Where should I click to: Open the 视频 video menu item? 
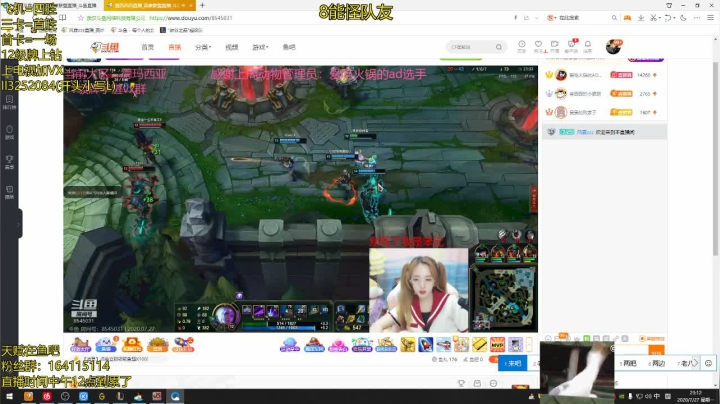click(231, 47)
